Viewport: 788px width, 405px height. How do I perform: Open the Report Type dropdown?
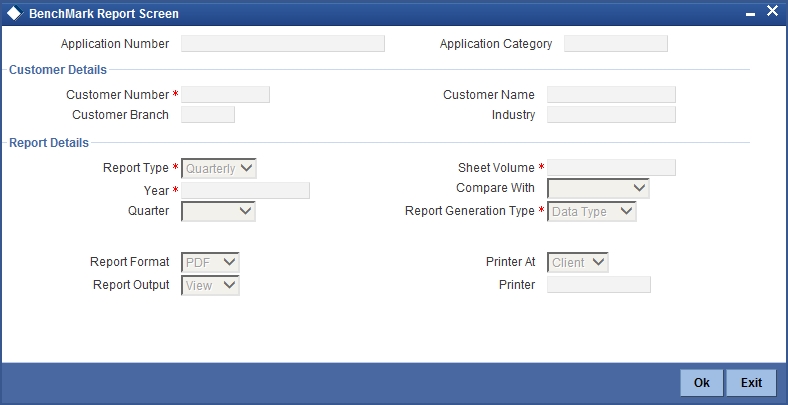pyautogui.click(x=219, y=168)
